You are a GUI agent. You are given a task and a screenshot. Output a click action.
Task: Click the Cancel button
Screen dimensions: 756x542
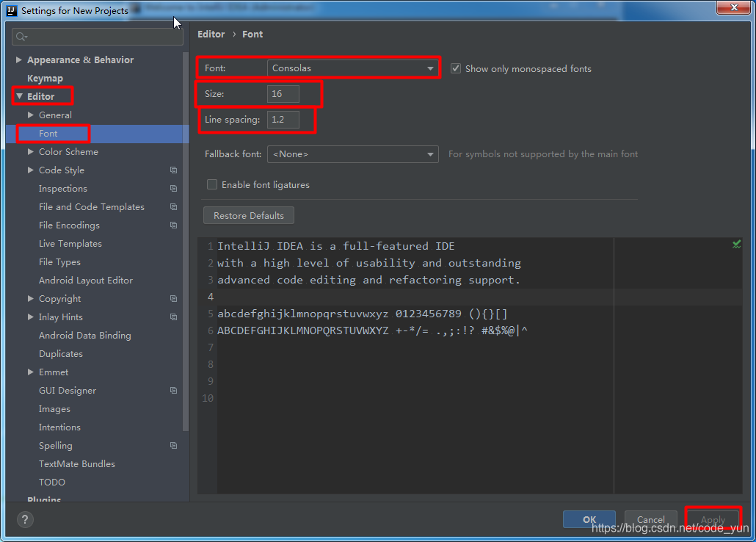pyautogui.click(x=651, y=519)
